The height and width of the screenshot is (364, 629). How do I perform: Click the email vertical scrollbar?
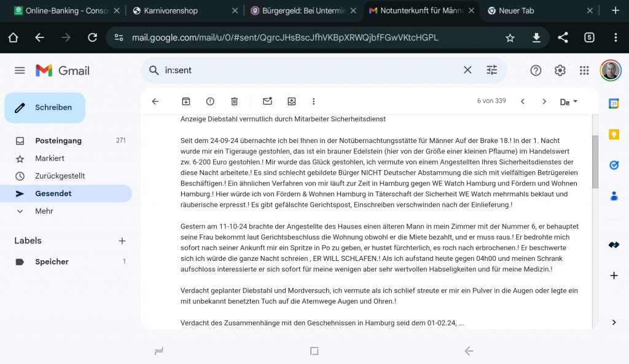tap(595, 162)
